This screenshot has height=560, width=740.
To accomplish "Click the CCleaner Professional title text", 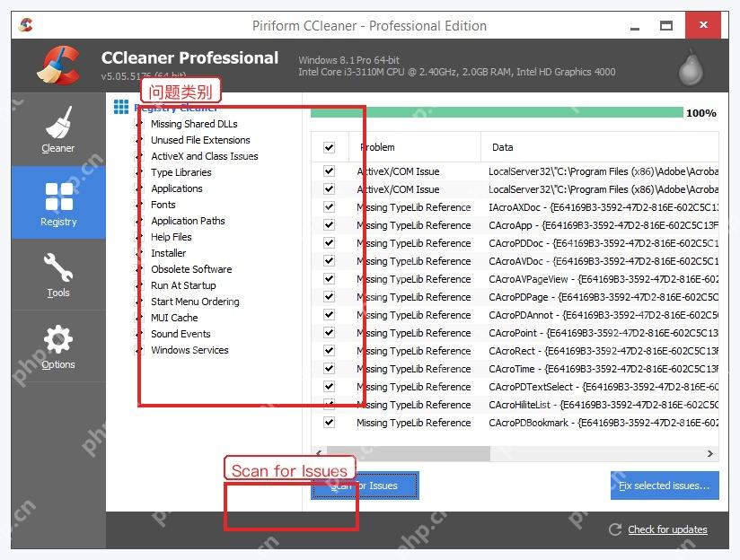I will [189, 57].
